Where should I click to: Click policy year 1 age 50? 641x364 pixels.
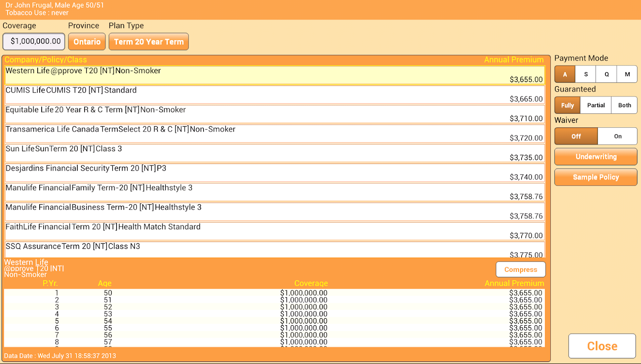(274, 293)
